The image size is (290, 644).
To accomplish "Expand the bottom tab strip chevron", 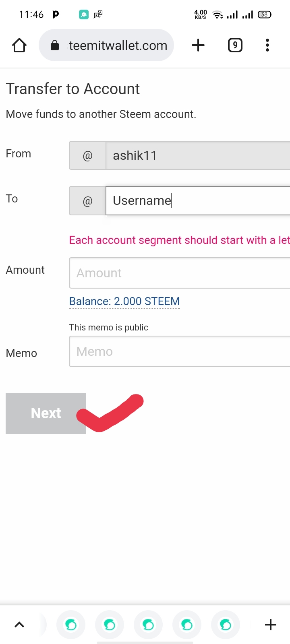I will point(19,625).
